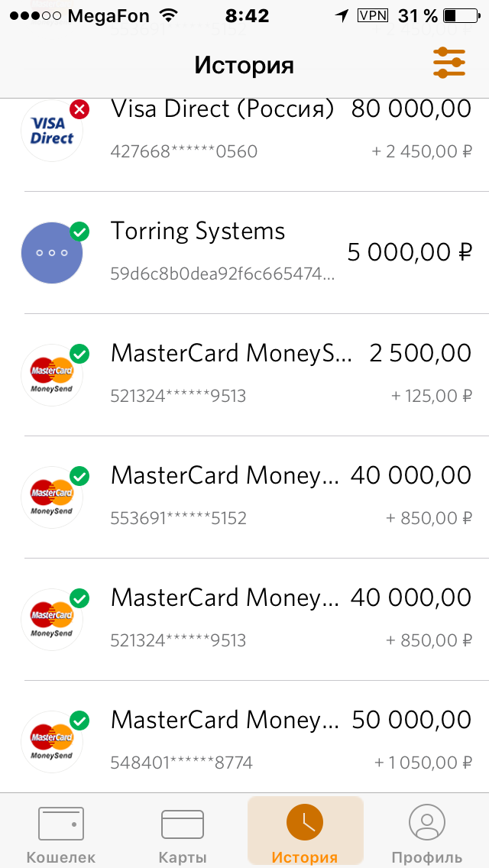Screen dimensions: 489x868
Task: Tap MasterCard logo for the 50 000,00 transfer
Action: point(52,742)
